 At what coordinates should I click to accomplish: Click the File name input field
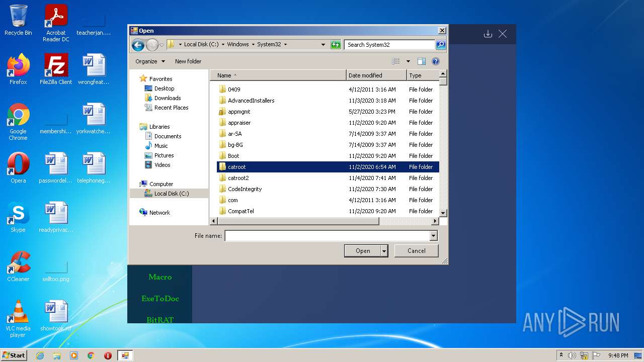pos(327,236)
